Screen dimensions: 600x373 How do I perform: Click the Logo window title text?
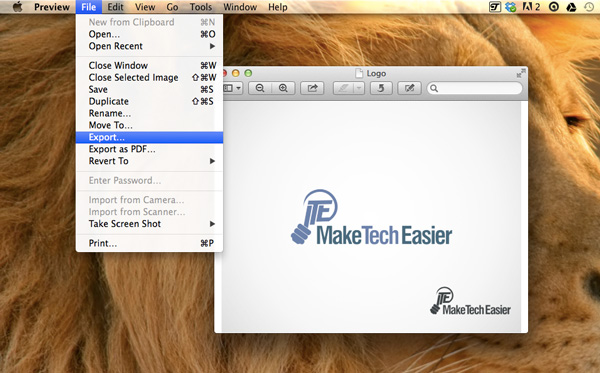pos(376,73)
